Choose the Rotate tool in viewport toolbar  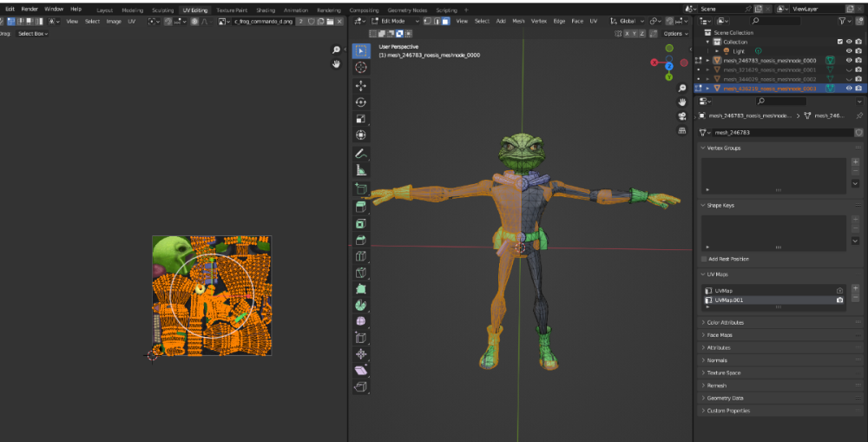coord(360,102)
